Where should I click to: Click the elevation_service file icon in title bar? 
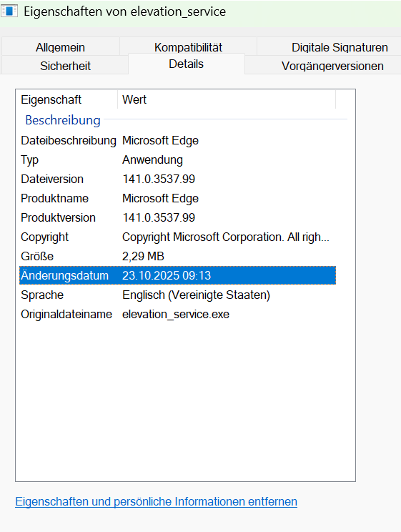pos(9,11)
